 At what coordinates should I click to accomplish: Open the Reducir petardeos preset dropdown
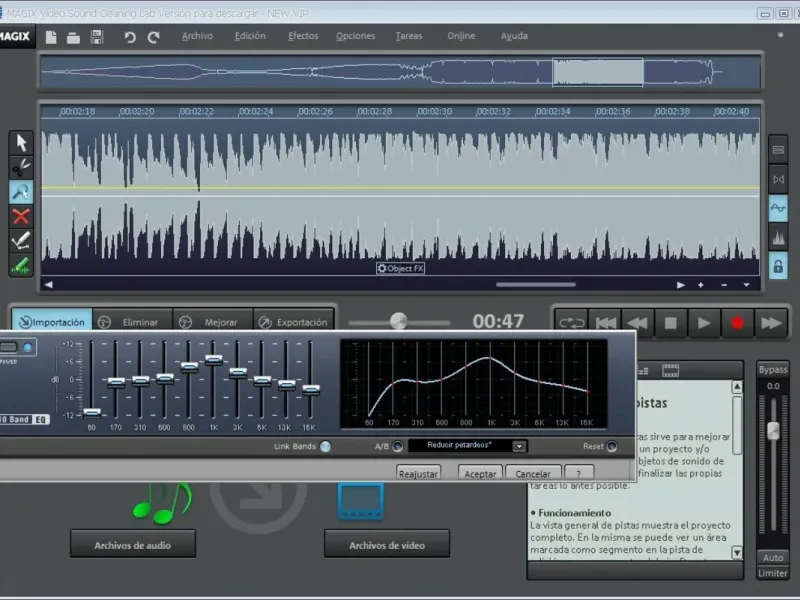(519, 446)
